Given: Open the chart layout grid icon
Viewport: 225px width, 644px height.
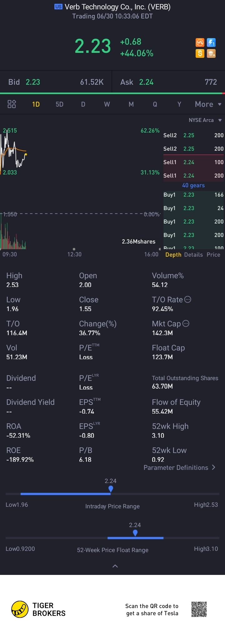Looking at the screenshot, I should 12,104.
